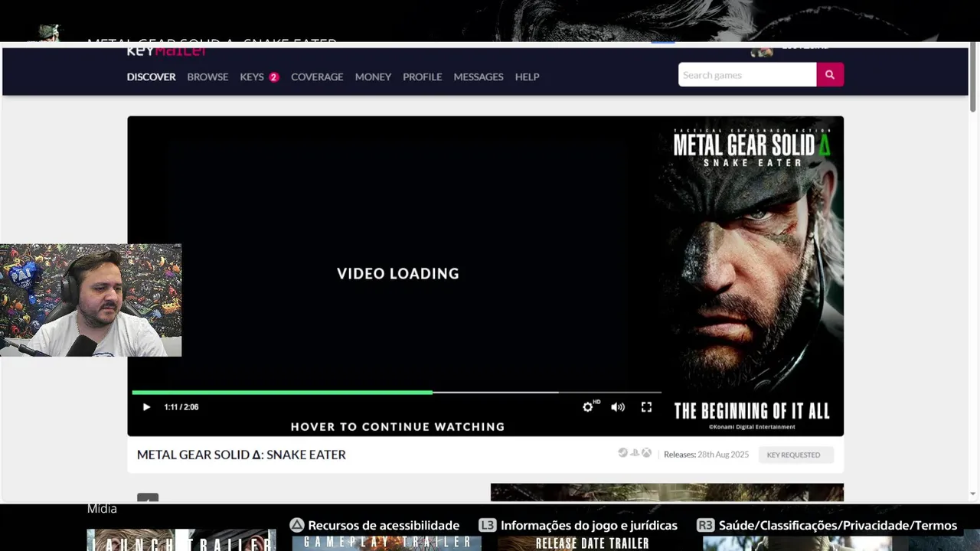Image resolution: width=980 pixels, height=551 pixels.
Task: Open the GAMEPLAY TRAILER thumbnail
Action: pyautogui.click(x=387, y=542)
